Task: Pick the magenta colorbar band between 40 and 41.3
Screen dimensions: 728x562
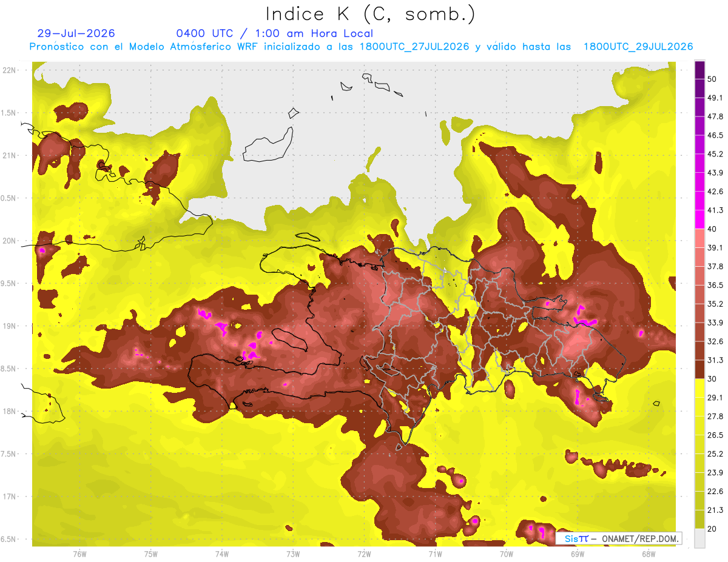Action: pyautogui.click(x=699, y=219)
